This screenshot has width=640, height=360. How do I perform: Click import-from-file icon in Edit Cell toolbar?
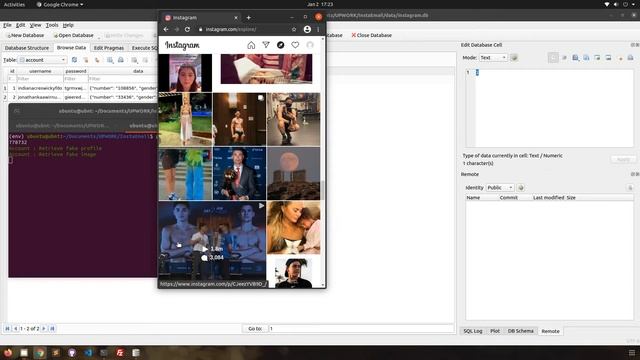[x=575, y=58]
